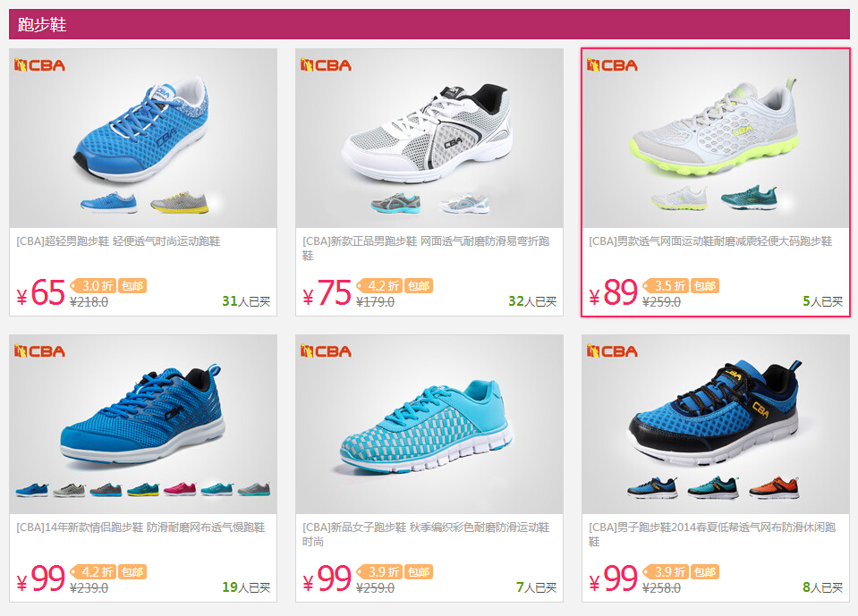Screen dimensions: 858x616
Task: Click CBA logo on blue ultralight shoe
Action: (x=39, y=65)
